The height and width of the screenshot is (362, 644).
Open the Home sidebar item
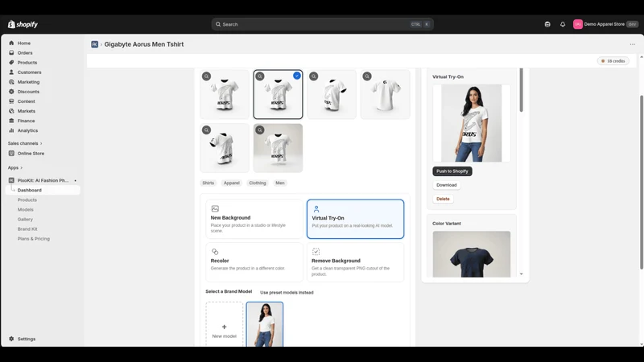pyautogui.click(x=24, y=43)
